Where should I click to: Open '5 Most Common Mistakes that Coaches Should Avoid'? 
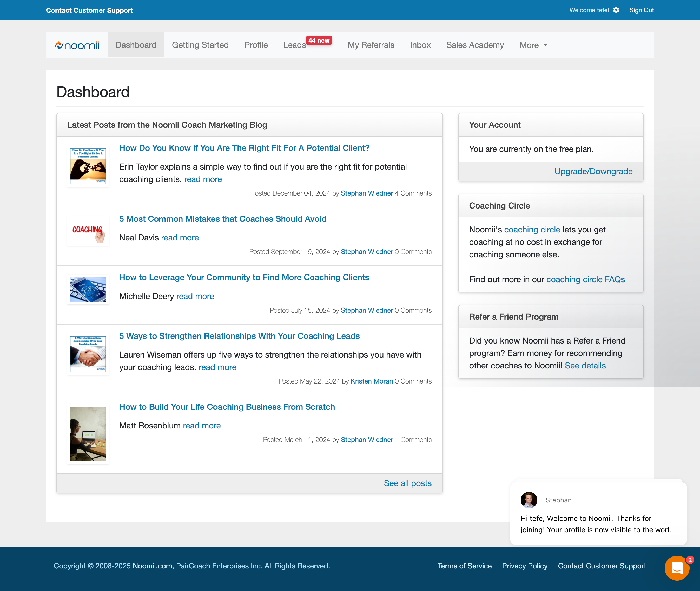point(223,219)
